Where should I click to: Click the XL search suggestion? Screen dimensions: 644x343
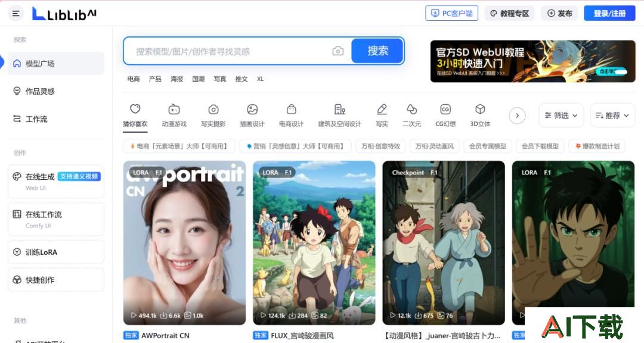260,79
